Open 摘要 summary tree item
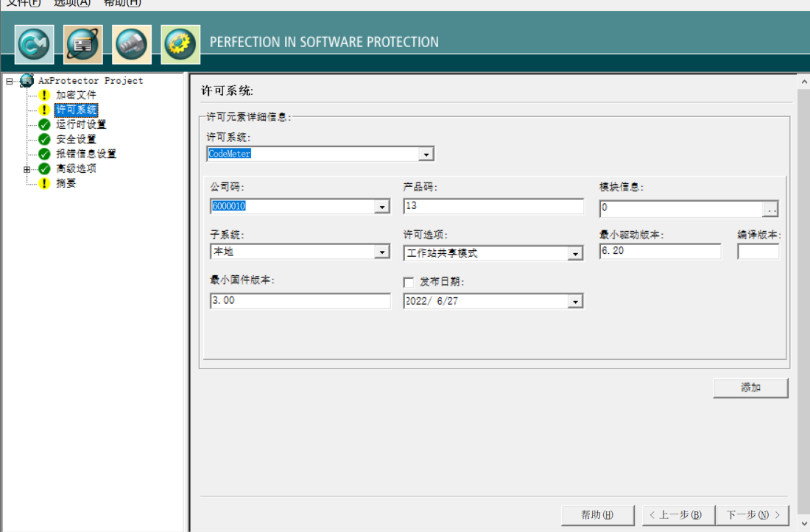The image size is (810, 532). click(x=66, y=183)
